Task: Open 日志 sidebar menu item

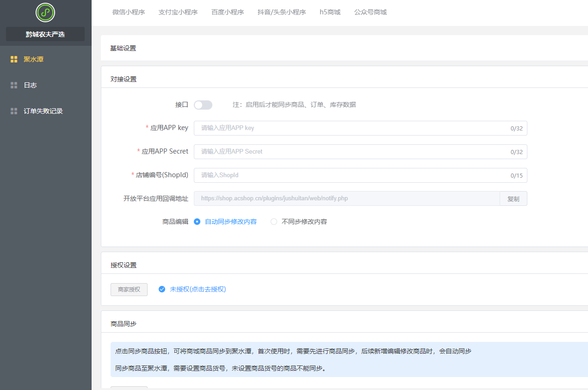Action: pyautogui.click(x=46, y=85)
